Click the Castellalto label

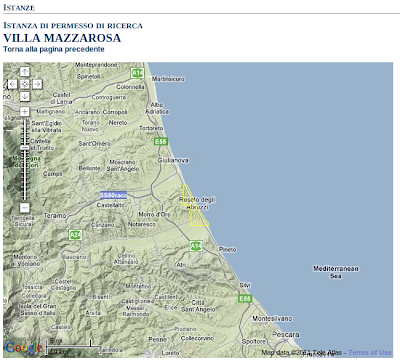pyautogui.click(x=111, y=205)
